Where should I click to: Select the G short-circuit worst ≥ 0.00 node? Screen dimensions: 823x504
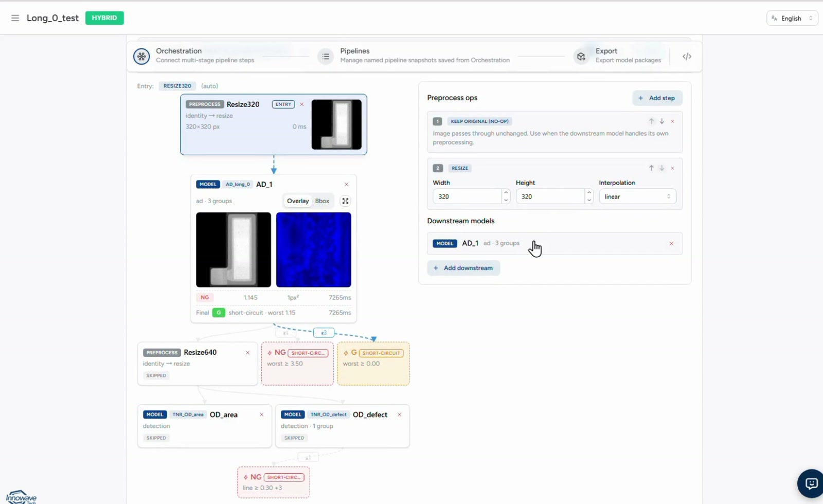click(373, 364)
